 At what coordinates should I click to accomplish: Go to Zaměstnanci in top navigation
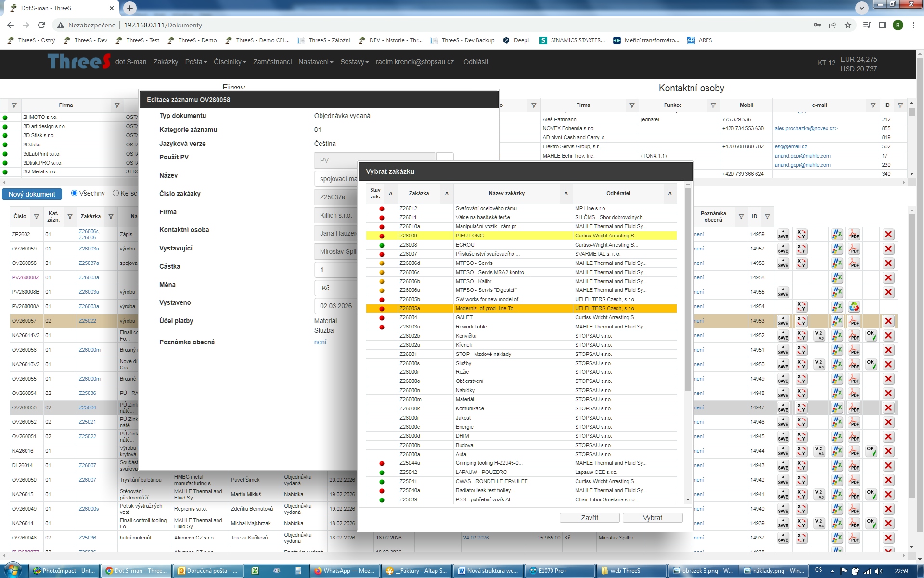272,62
